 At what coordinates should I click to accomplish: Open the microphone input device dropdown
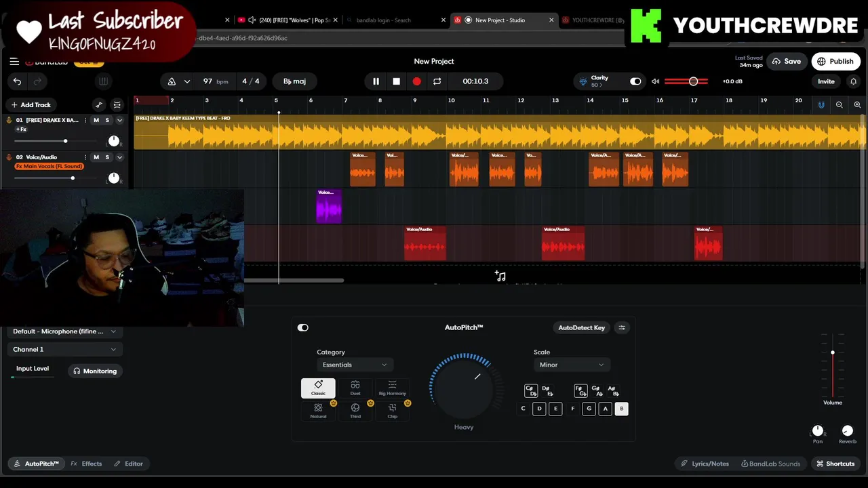pos(64,331)
